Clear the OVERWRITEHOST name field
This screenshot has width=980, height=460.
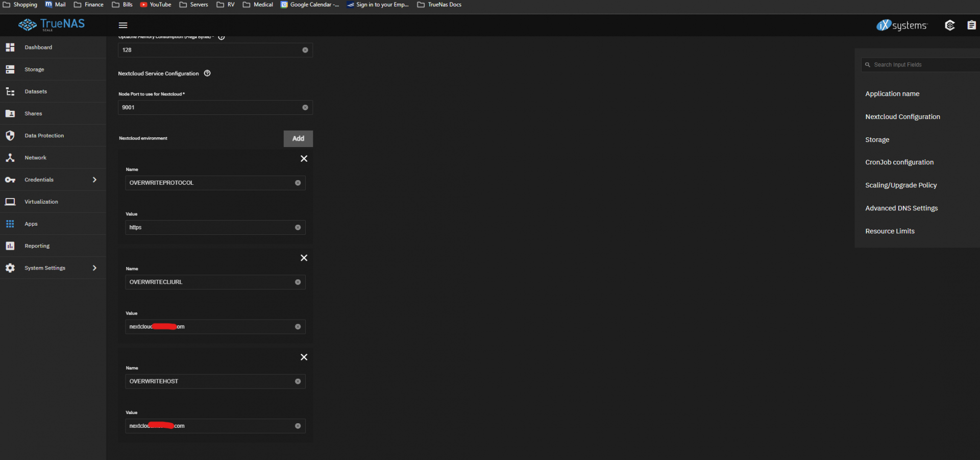[x=298, y=381]
